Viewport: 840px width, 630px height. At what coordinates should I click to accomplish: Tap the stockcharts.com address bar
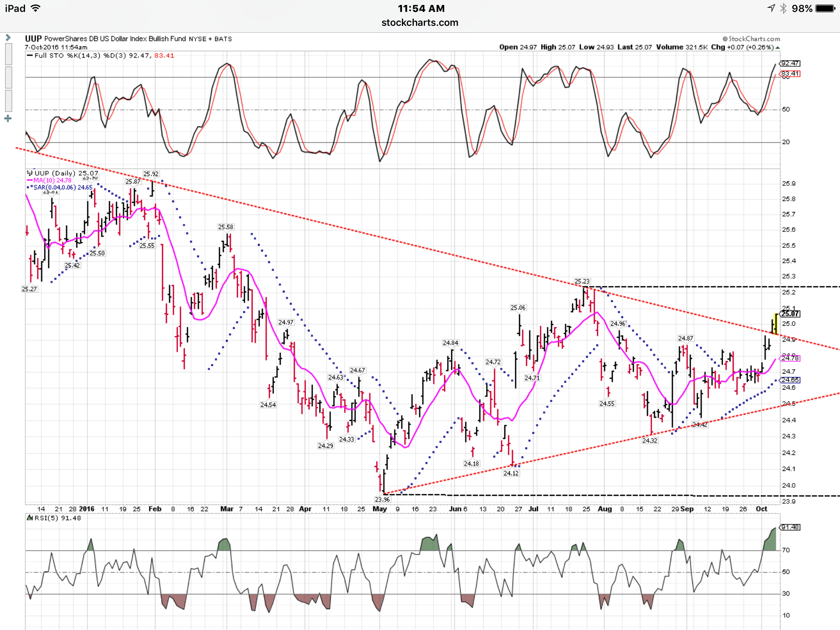click(x=420, y=23)
